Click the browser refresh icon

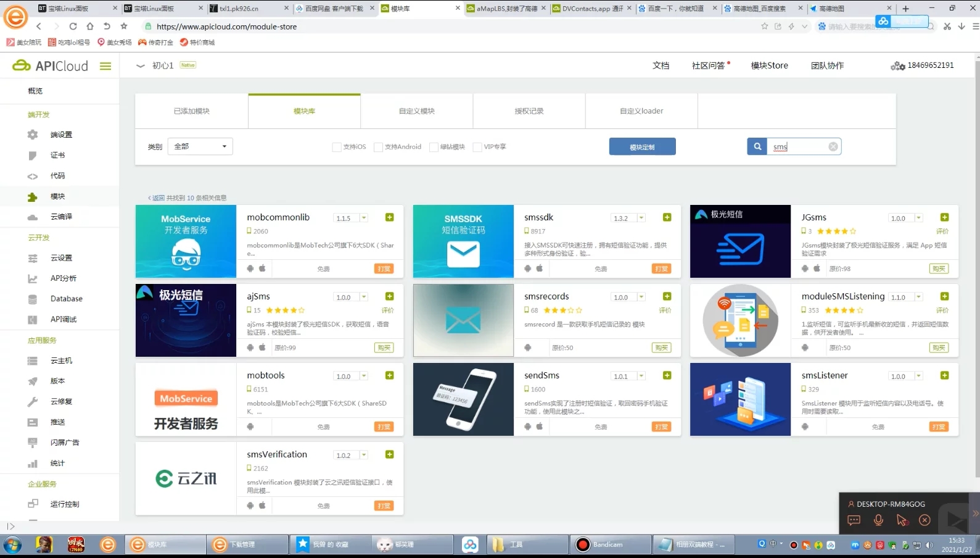click(x=73, y=27)
